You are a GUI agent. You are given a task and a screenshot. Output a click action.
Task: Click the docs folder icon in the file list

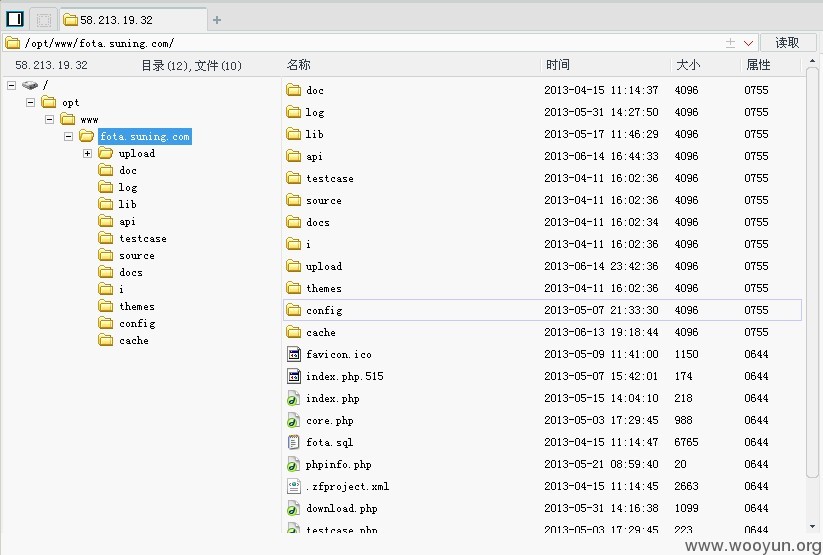pos(293,222)
